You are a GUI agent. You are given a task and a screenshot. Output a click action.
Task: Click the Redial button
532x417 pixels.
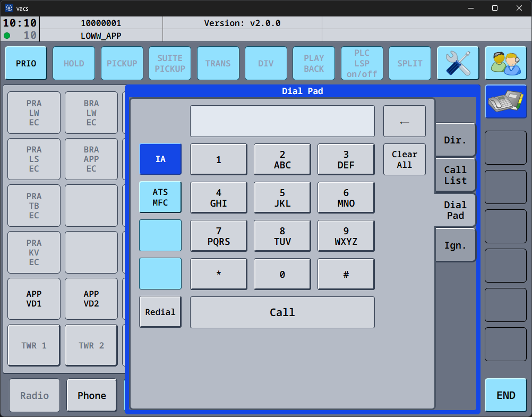(160, 312)
